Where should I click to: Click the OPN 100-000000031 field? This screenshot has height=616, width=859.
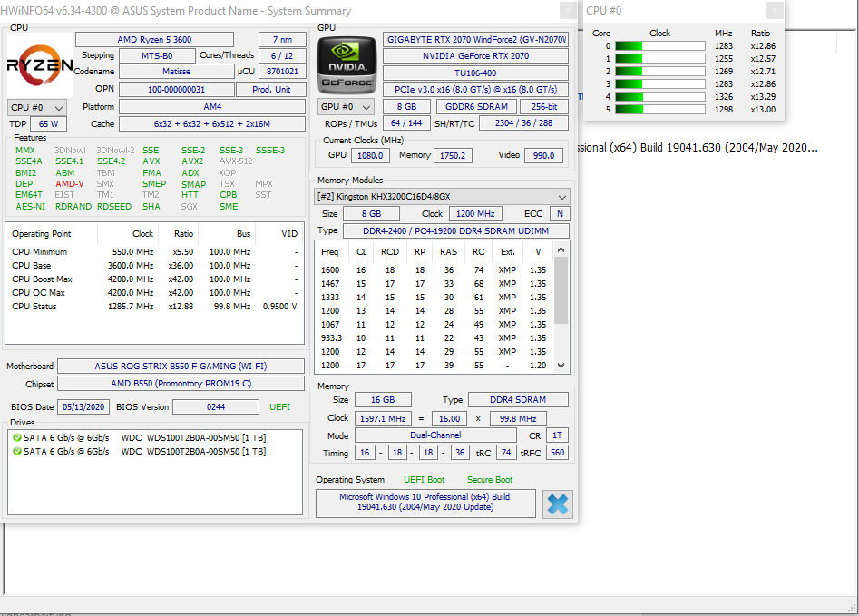[176, 89]
